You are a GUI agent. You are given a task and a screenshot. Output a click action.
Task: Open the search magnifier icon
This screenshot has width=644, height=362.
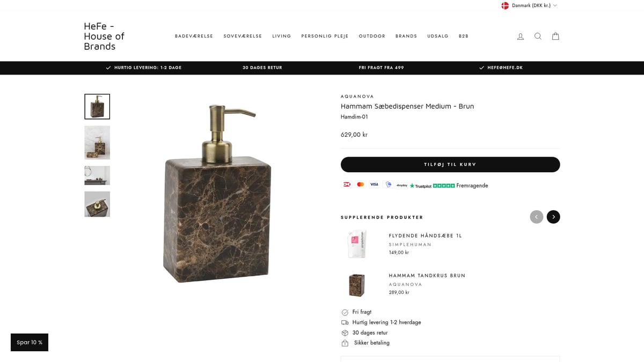click(x=538, y=36)
